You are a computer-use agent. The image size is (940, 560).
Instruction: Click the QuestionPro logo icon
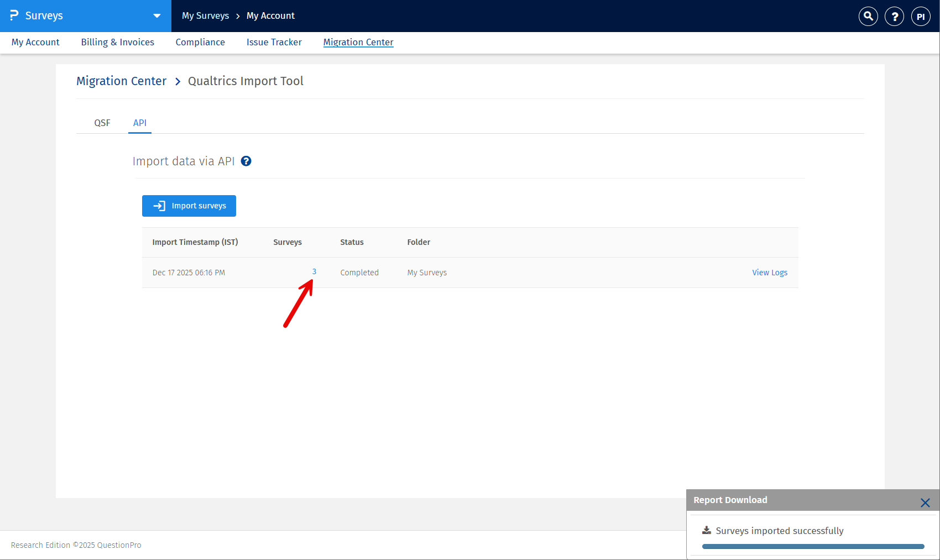[14, 15]
